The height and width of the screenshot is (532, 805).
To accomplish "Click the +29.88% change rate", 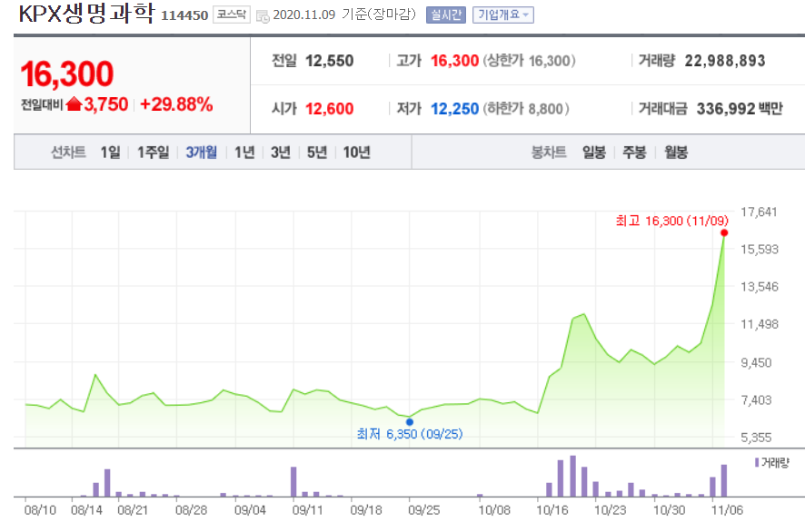I will 176,104.
